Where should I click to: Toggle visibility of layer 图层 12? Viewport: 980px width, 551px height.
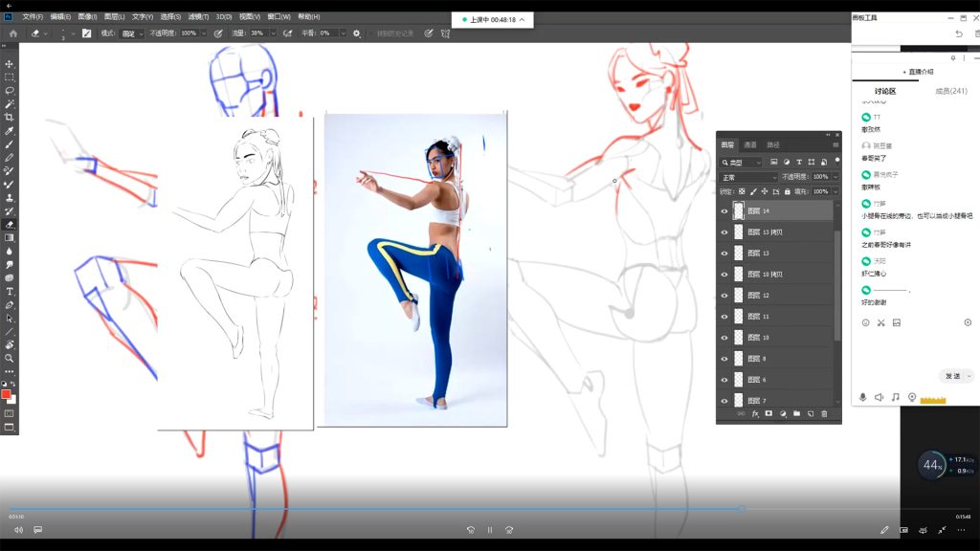(724, 296)
